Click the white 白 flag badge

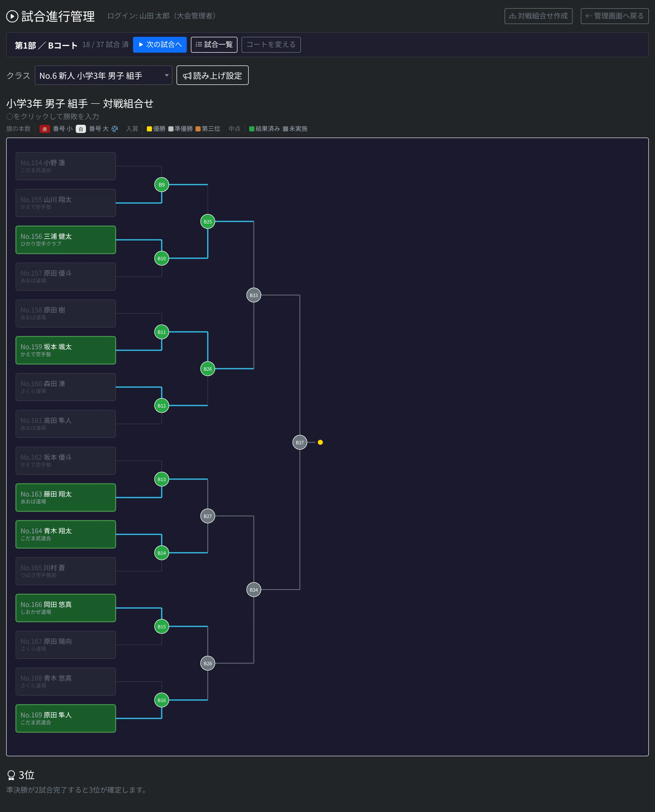point(81,129)
